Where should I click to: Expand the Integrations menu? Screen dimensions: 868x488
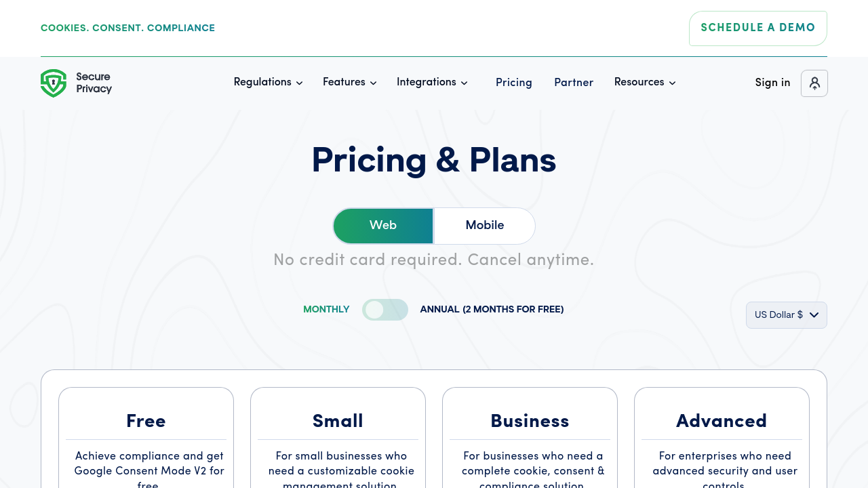tap(427, 83)
